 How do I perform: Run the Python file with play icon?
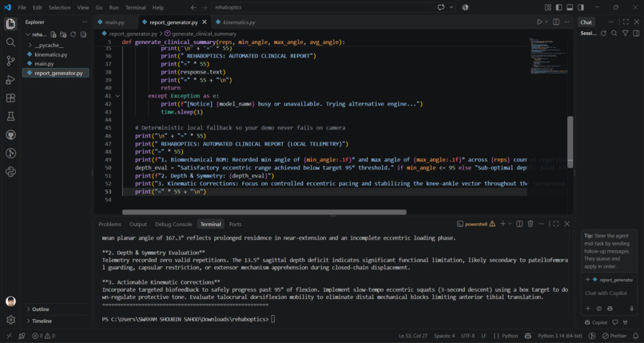539,22
